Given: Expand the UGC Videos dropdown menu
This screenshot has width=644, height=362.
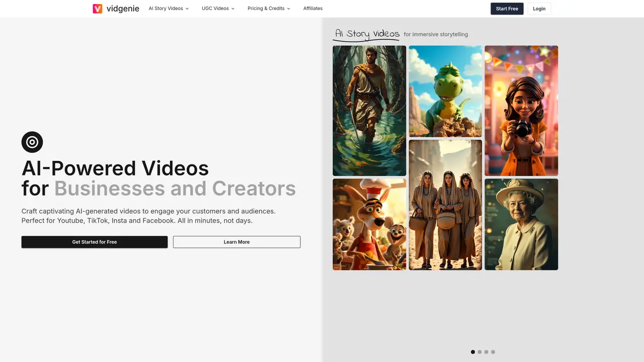Looking at the screenshot, I should [x=218, y=9].
